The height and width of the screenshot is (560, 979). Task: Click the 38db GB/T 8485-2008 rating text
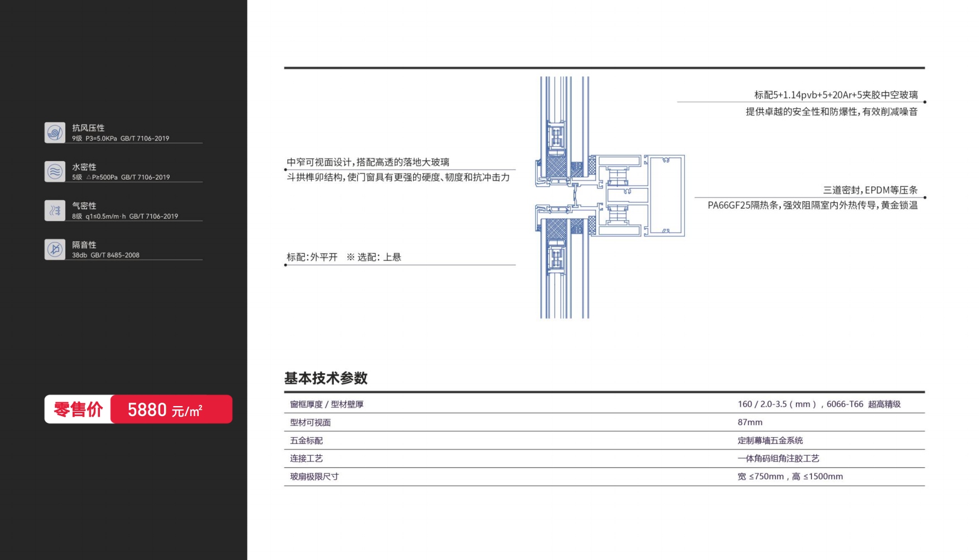pyautogui.click(x=105, y=255)
